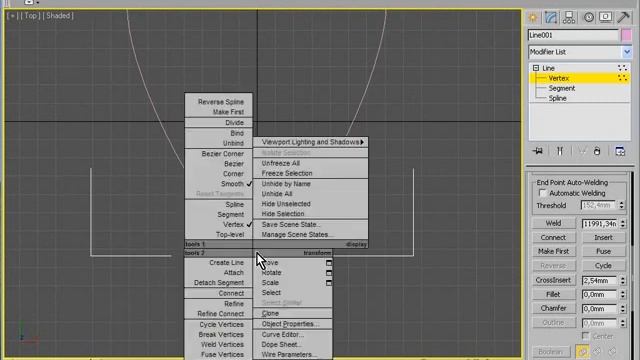
Task: Open the Utilities hammer panel tab
Action: tap(623, 17)
